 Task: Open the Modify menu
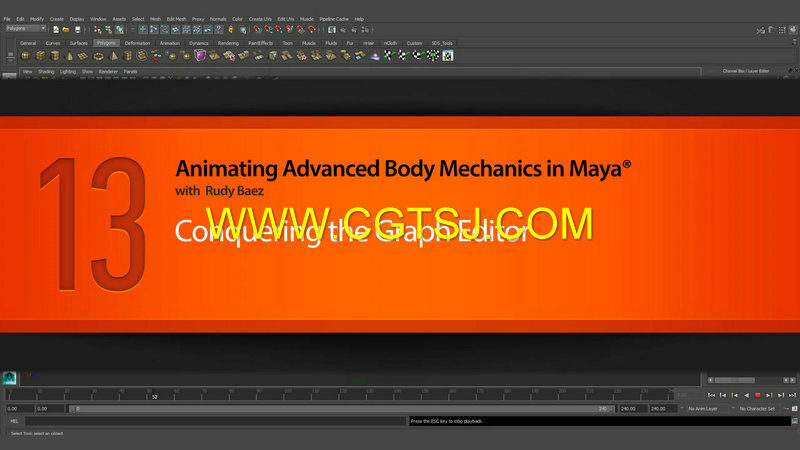[x=37, y=19]
